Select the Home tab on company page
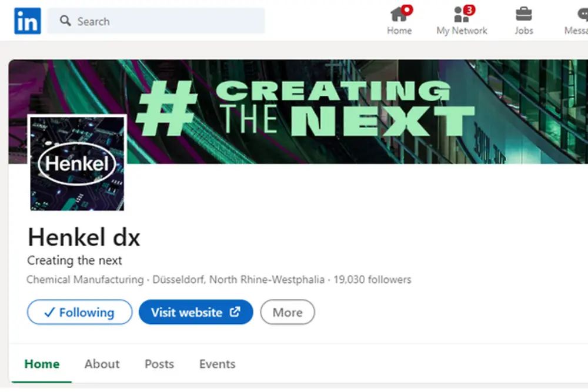 [x=42, y=364]
